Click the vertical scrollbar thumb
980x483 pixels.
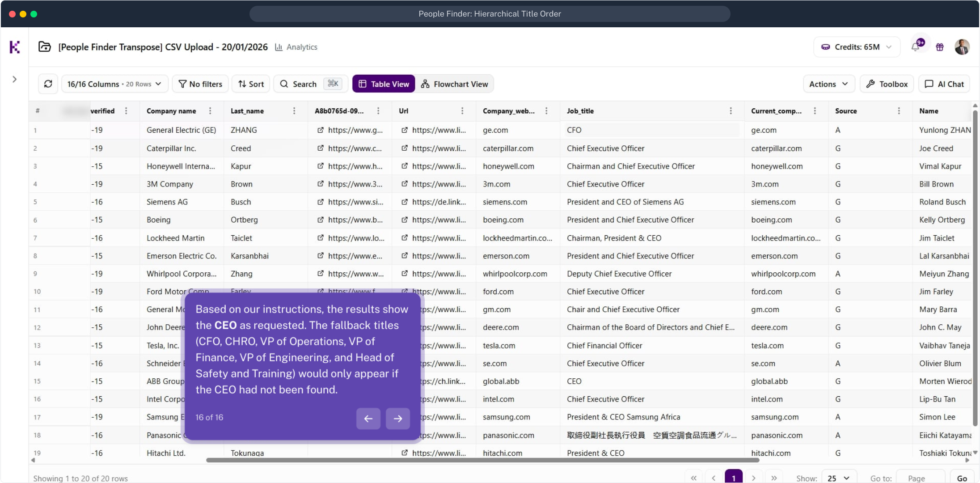point(975,268)
